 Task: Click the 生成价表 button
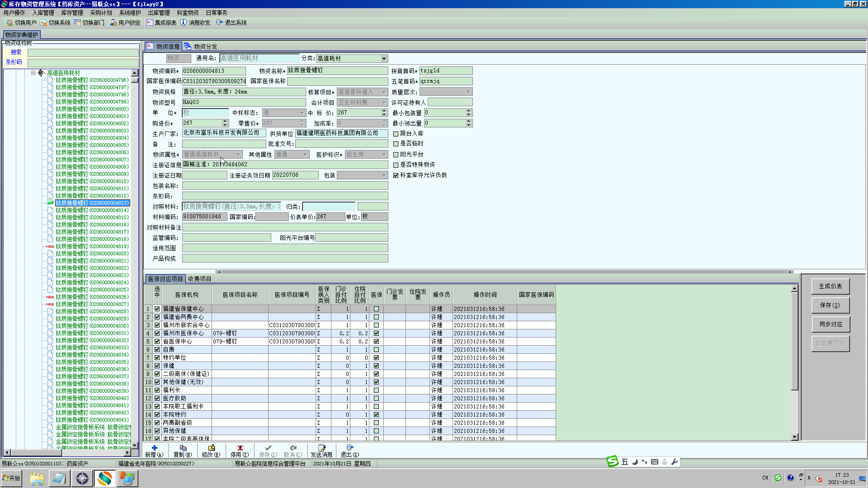[x=830, y=286]
